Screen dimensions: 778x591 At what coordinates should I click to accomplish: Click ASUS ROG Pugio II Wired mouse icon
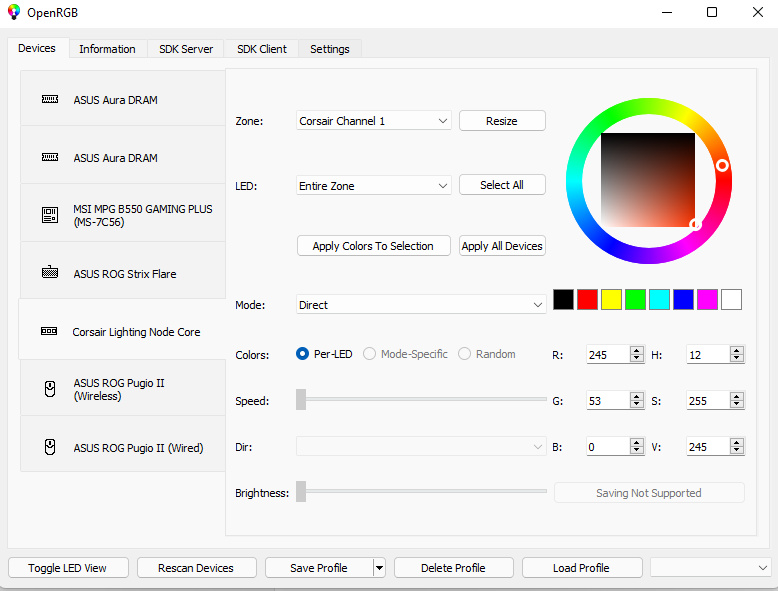pyautogui.click(x=50, y=448)
